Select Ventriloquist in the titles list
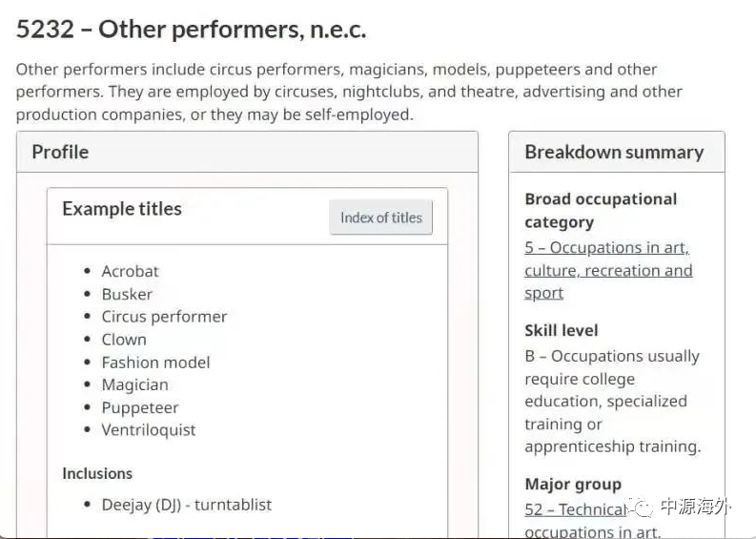 pos(148,430)
